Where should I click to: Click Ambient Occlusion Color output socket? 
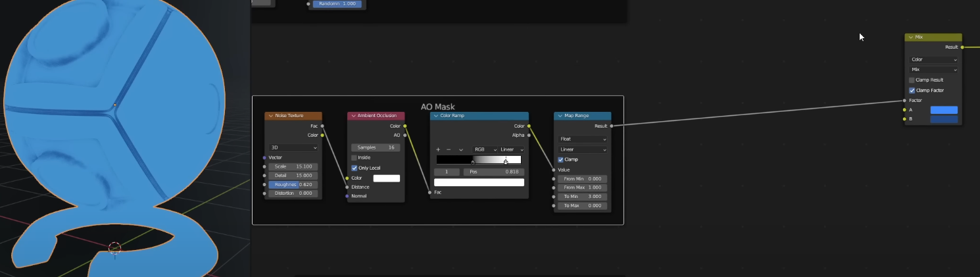[404, 126]
